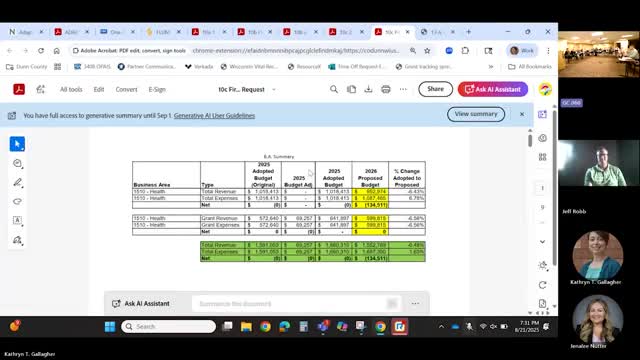The width and height of the screenshot is (640, 360).
Task: Open the fill and sign stamp tool
Action: point(17,240)
